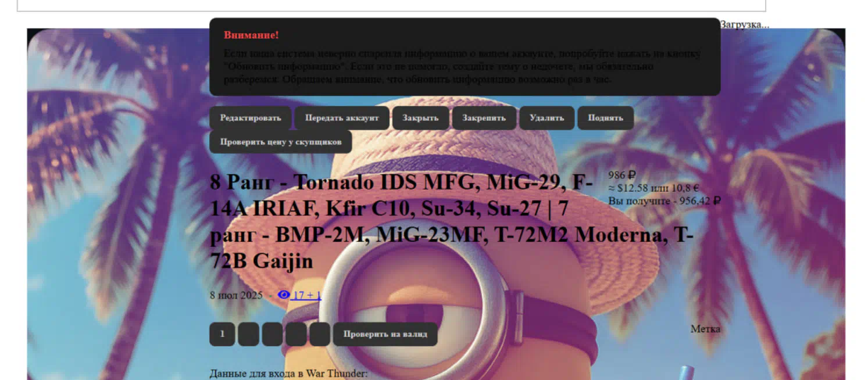Click the Закрыть button
Viewport: 868px width, 380px height.
[x=420, y=118]
